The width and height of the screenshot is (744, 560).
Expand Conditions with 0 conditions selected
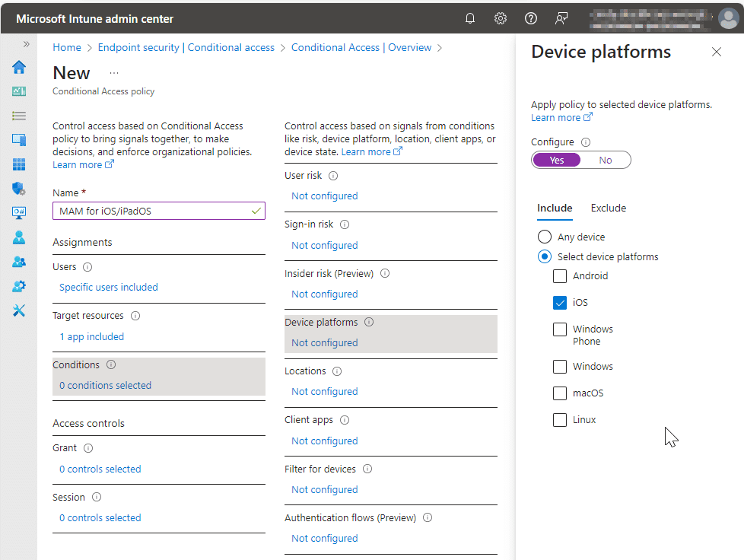[x=105, y=385]
